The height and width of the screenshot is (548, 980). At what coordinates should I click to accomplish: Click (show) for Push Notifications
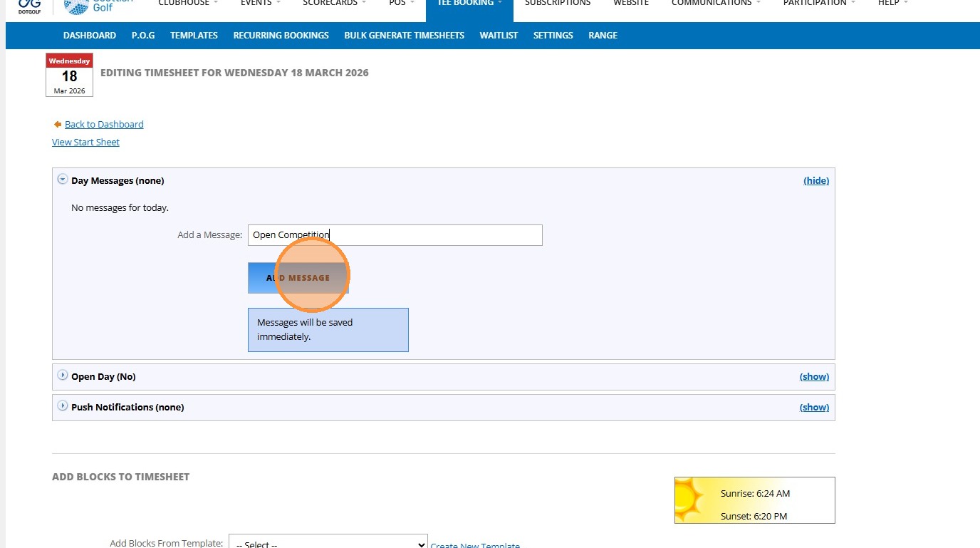pos(814,407)
